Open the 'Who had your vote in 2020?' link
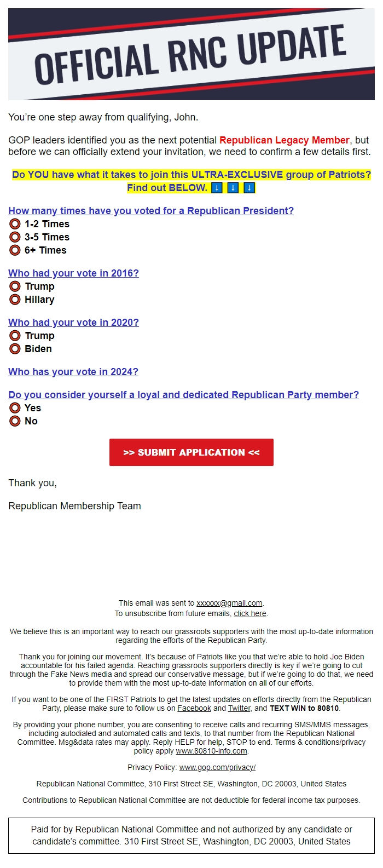This screenshot has height=868, width=383. pos(73,323)
